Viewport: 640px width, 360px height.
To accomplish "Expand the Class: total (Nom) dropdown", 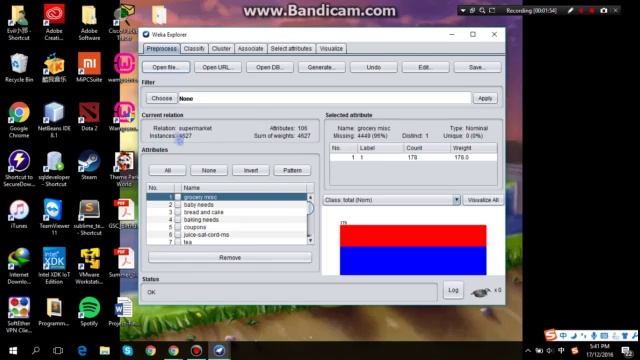I will 456,200.
